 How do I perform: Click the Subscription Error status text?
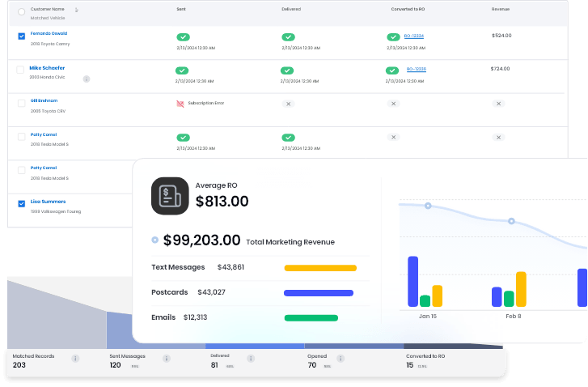pos(206,103)
